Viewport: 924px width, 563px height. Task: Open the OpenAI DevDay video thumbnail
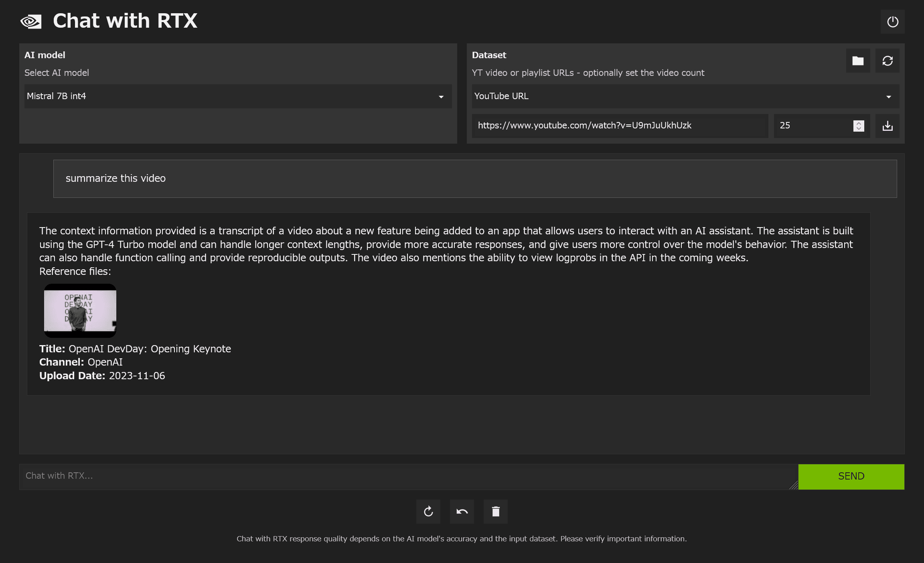point(80,311)
